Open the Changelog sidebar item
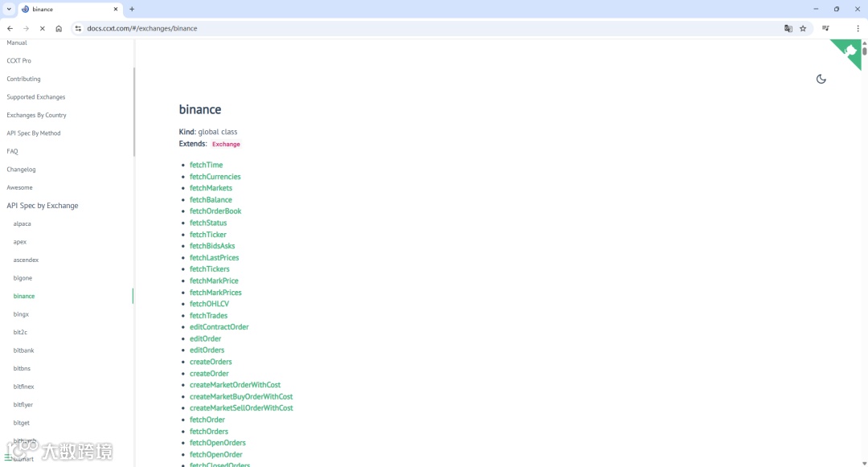 [21, 170]
